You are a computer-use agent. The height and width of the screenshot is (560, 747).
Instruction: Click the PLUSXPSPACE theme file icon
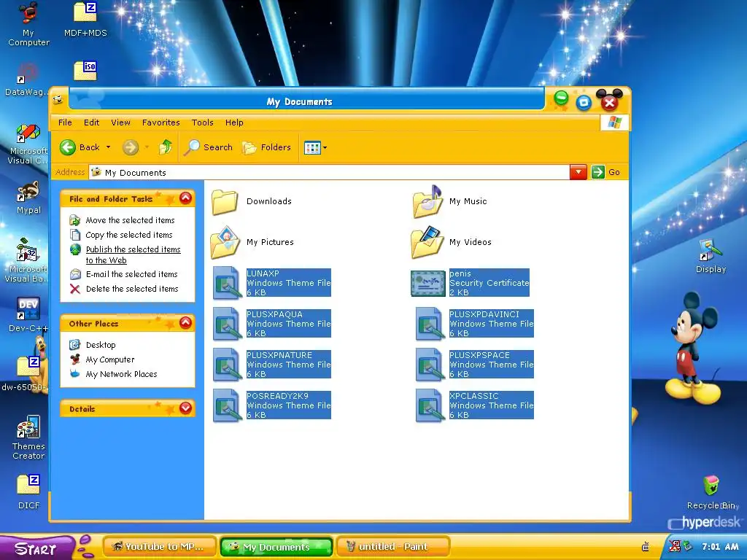(430, 365)
